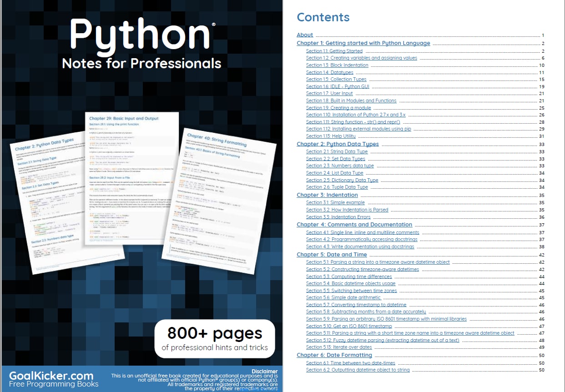
Task: Open Chapter 3: Indentation heading link
Action: [327, 195]
